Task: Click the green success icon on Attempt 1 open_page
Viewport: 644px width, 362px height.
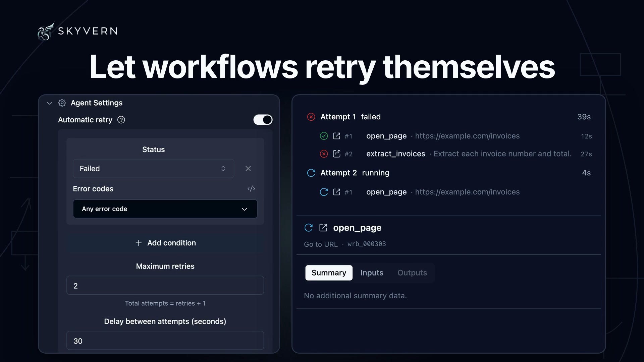Action: click(324, 136)
